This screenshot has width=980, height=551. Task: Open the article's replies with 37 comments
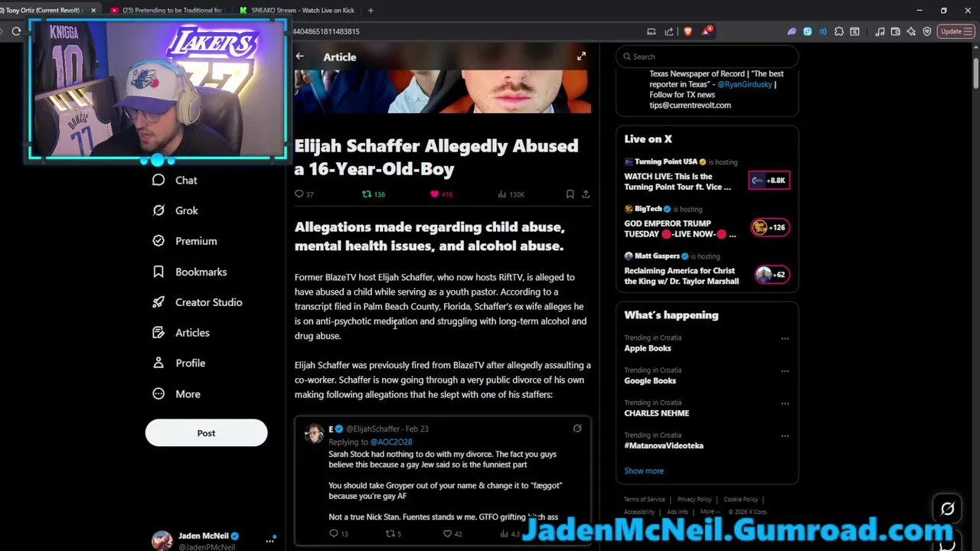(304, 194)
